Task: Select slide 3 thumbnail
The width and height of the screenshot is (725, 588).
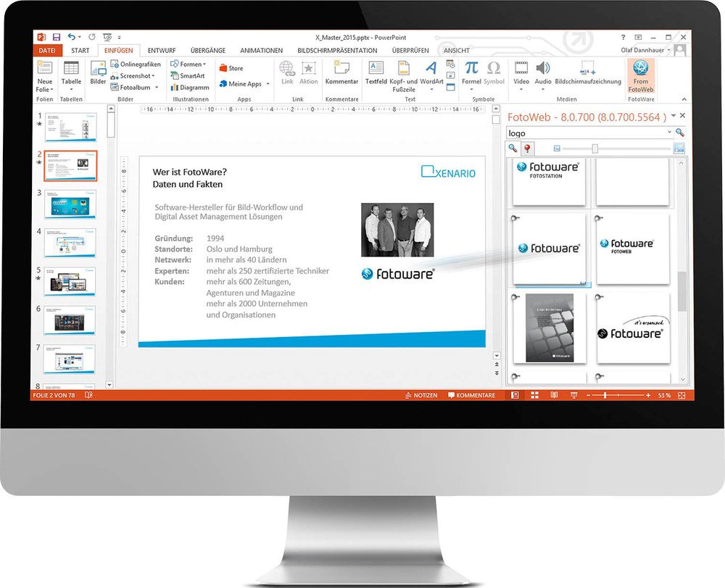Action: coord(70,204)
